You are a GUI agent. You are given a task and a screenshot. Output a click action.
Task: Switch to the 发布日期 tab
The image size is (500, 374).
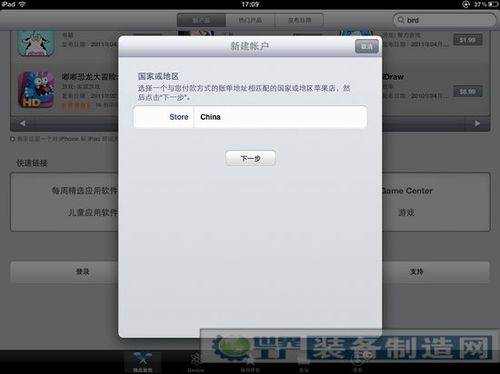coord(299,20)
